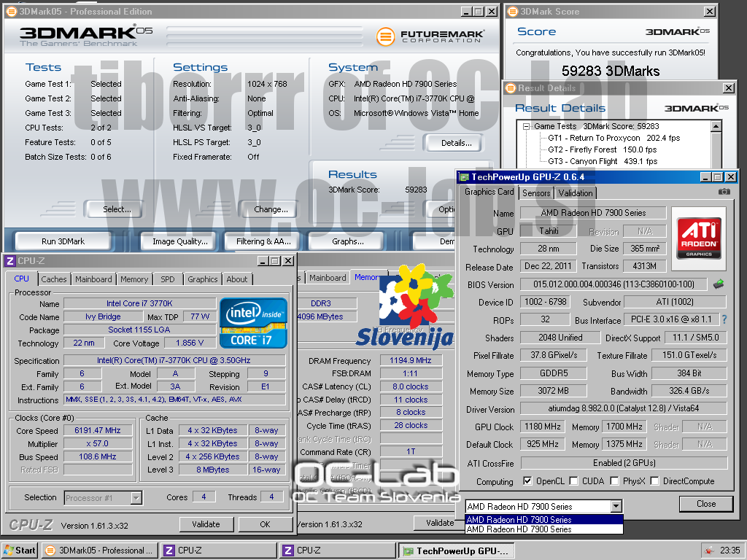Click the 3DMark05 title bar icon
This screenshot has height=560, width=747.
(11, 12)
